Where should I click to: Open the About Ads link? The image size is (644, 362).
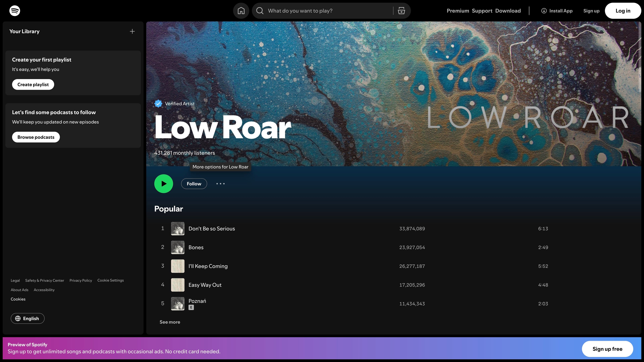click(x=19, y=290)
